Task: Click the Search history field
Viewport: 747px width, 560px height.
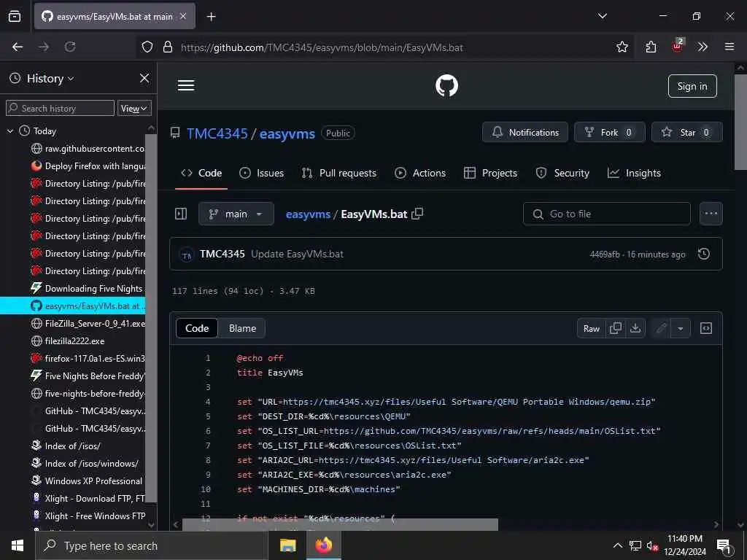Action: click(x=60, y=109)
